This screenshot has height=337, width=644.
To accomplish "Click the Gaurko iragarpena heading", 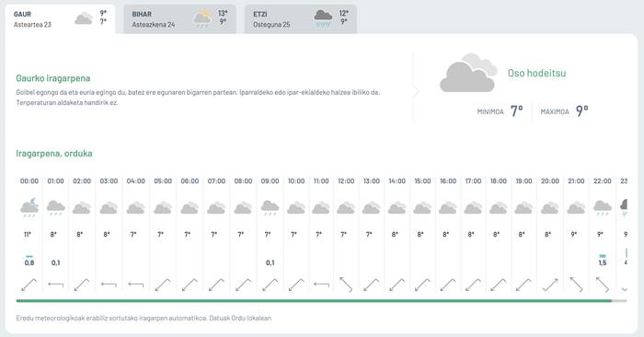I will (x=53, y=78).
